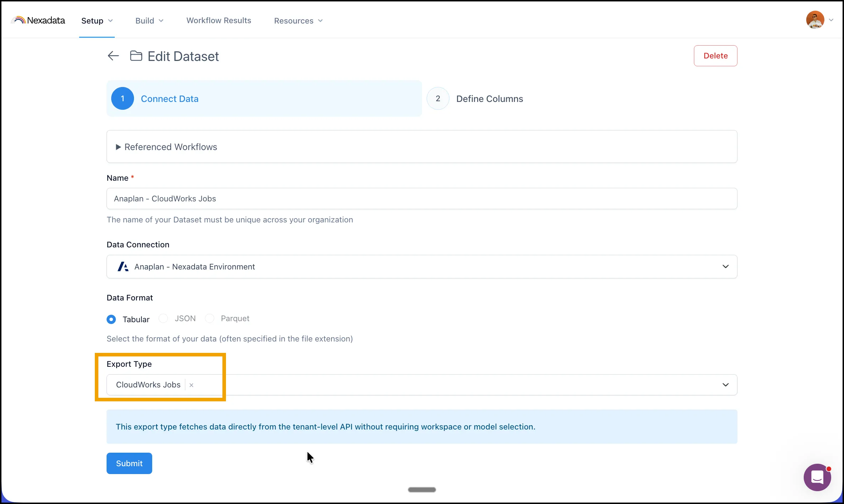
Task: Click the step 1 circle for Connect Data
Action: 123,98
